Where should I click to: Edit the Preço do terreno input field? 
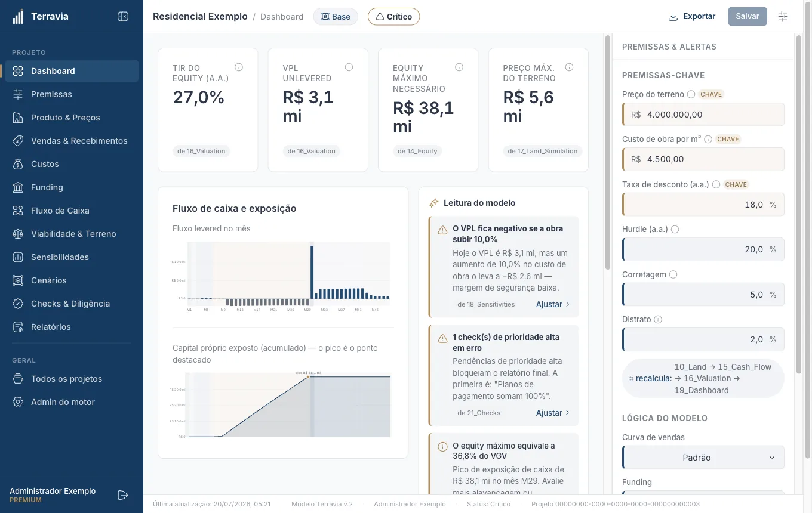[703, 115]
